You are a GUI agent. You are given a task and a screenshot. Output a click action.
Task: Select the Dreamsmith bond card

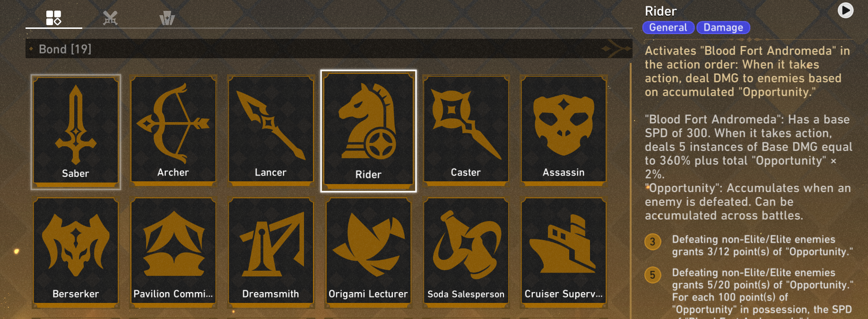click(x=271, y=253)
